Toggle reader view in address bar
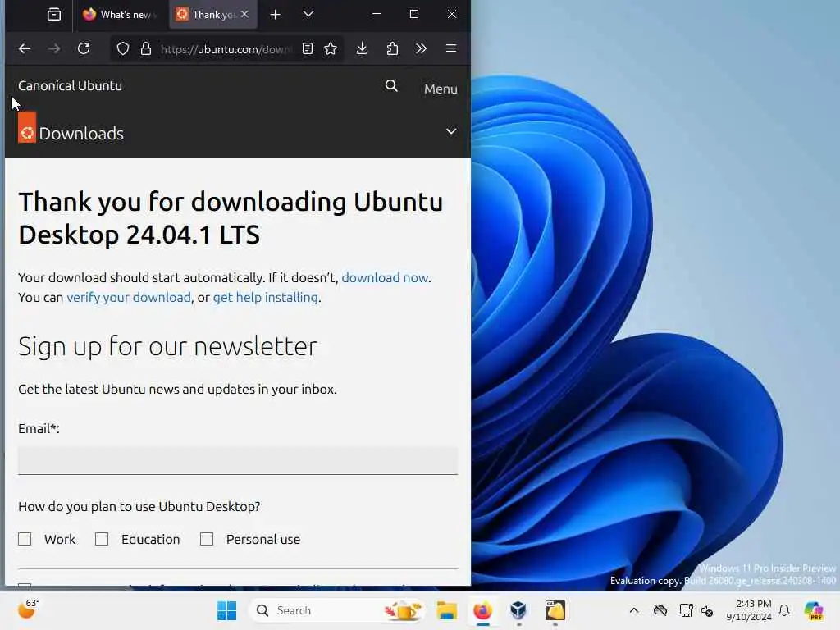840x630 pixels. (x=307, y=48)
